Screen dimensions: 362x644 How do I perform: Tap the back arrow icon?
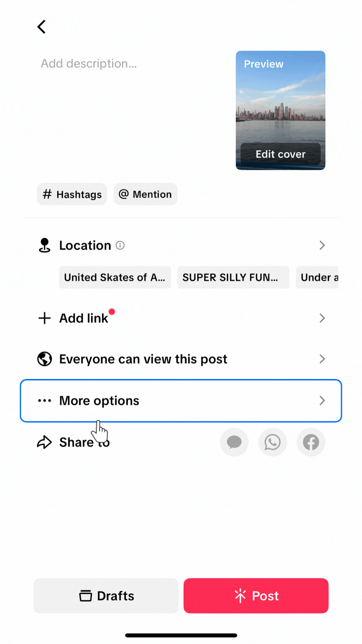(41, 27)
